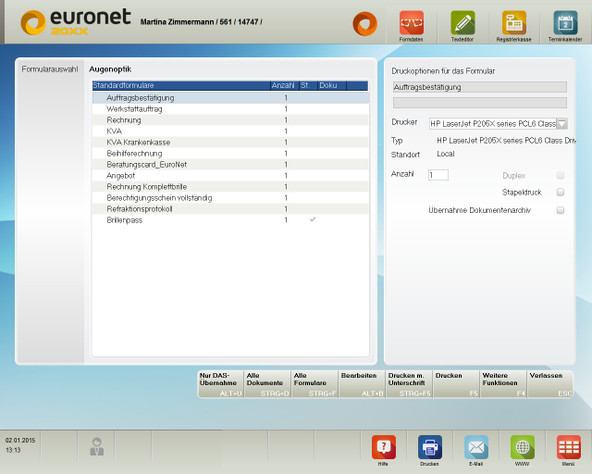Select the Brillenpass form row
This screenshot has width=592, height=474.
tap(230, 220)
